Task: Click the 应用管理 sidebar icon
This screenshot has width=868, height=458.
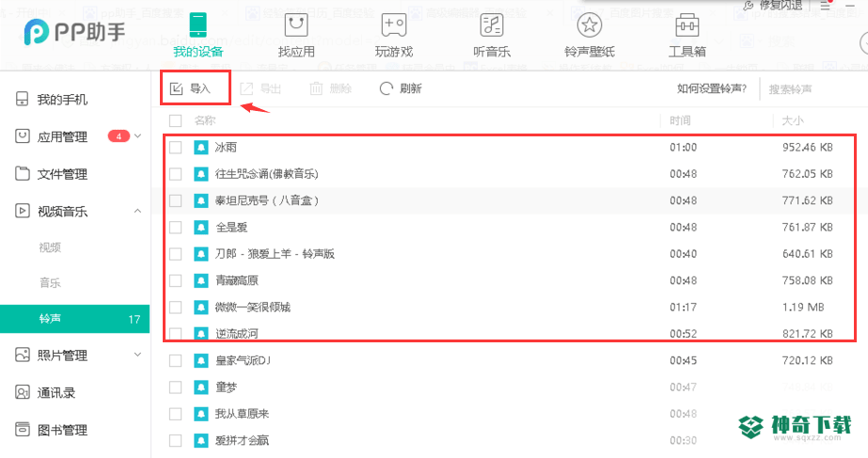Action: pyautogui.click(x=23, y=136)
